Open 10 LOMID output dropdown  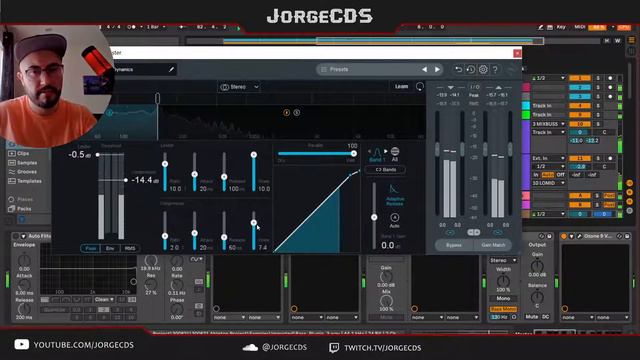coord(549,183)
